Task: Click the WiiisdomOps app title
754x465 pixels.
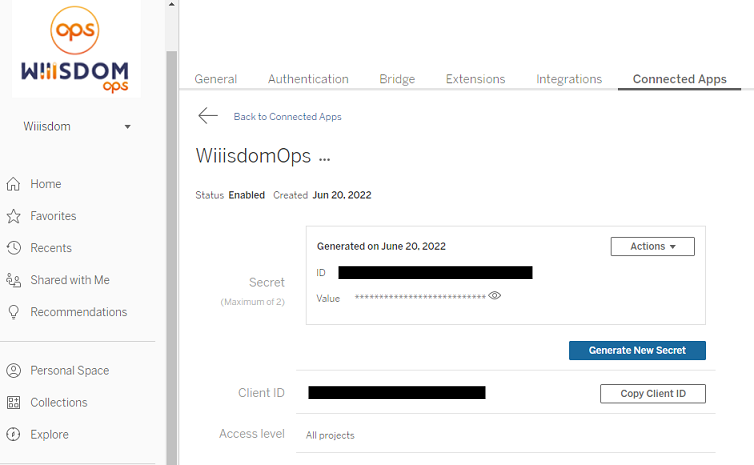Action: [253, 156]
